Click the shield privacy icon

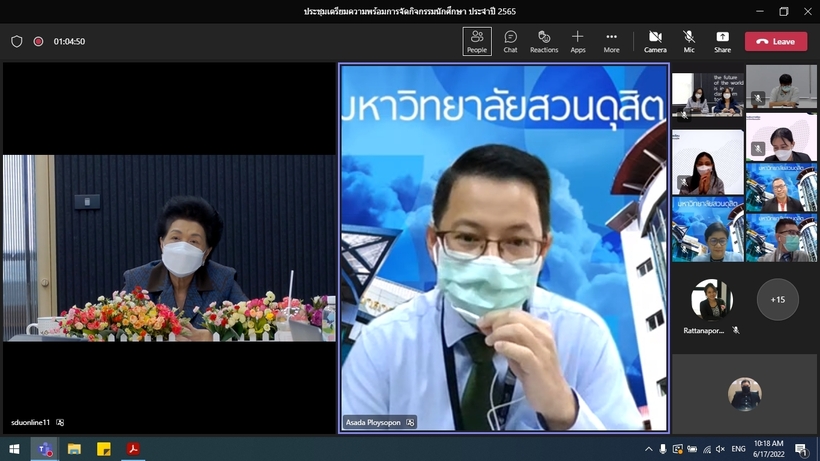pos(17,41)
